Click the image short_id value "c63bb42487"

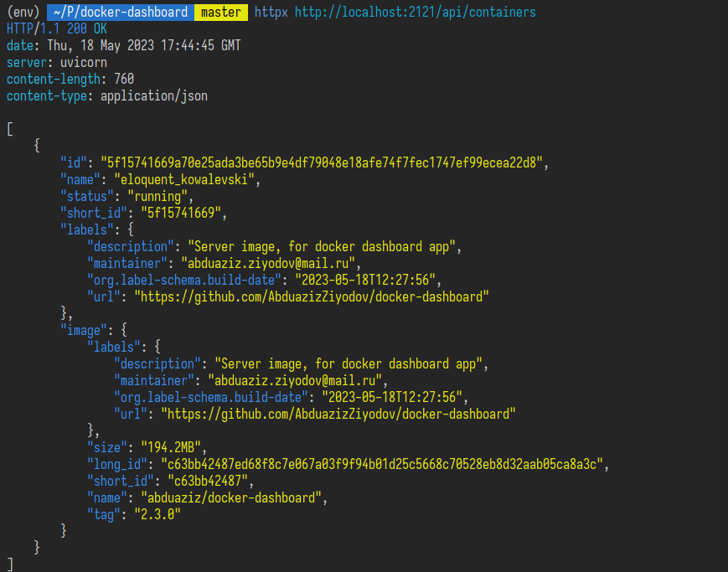(x=208, y=481)
